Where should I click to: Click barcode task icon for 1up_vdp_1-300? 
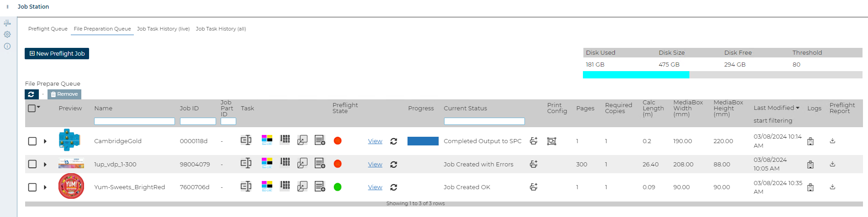(285, 163)
